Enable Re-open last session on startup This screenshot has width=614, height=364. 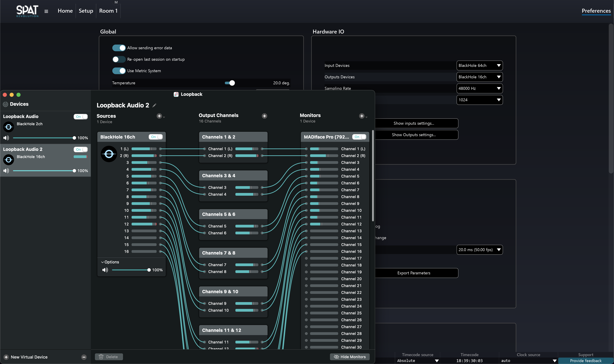(x=119, y=59)
